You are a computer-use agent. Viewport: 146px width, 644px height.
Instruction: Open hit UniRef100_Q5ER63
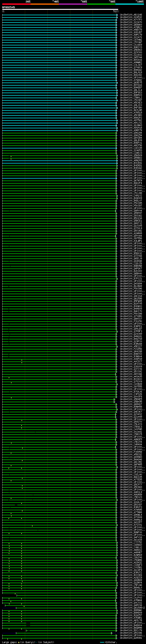tap(131, 50)
